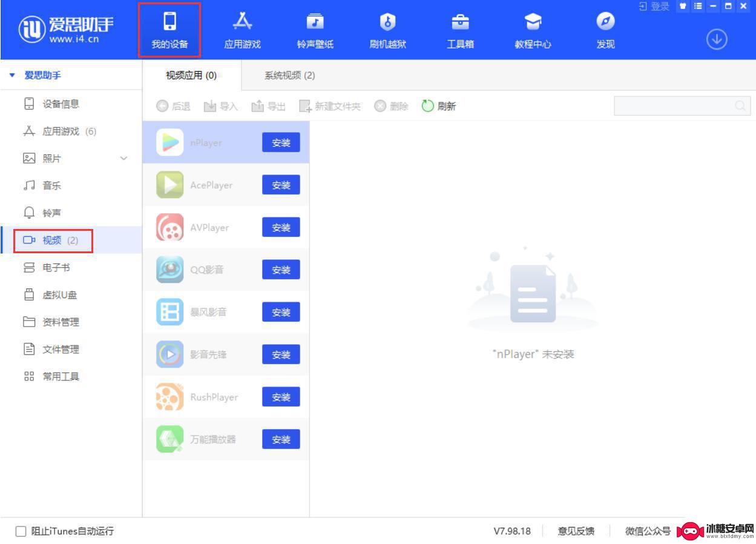The width and height of the screenshot is (756, 544).
Task: Collapse the 爱思助手 sidebar tree
Action: pyautogui.click(x=12, y=76)
